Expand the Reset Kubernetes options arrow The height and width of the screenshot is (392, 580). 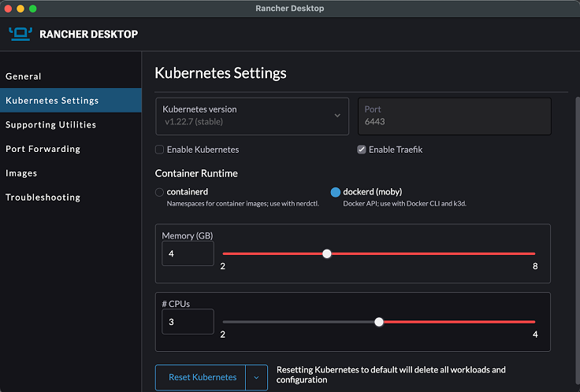[256, 378]
